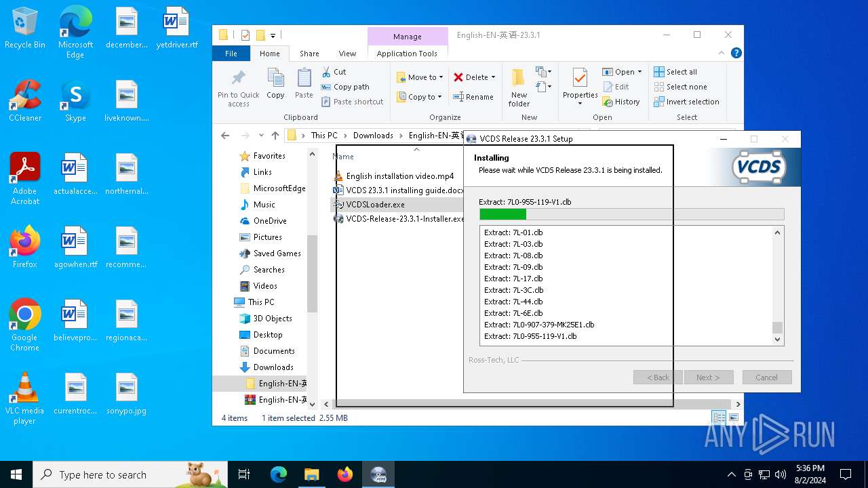Switch to Share ribbon tab
Image resolution: width=868 pixels, height=488 pixels.
tap(309, 54)
